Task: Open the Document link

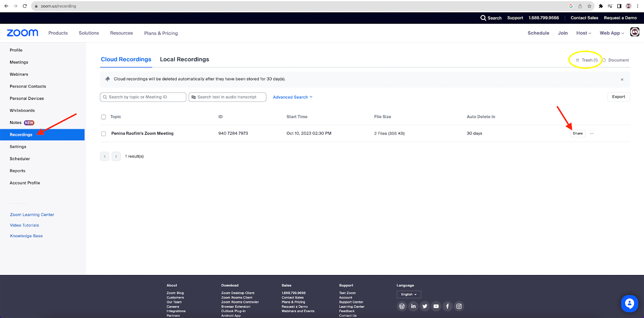Action: (616, 60)
